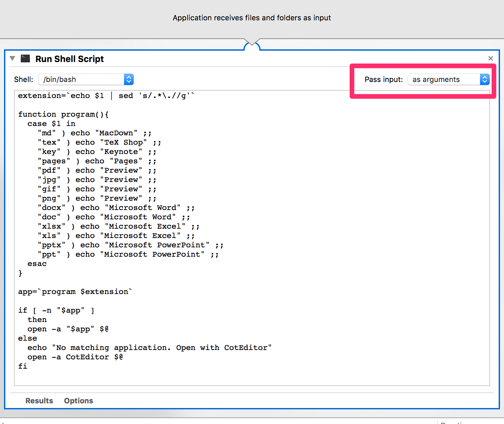Click the 'fi' line in the script

pos(23,366)
